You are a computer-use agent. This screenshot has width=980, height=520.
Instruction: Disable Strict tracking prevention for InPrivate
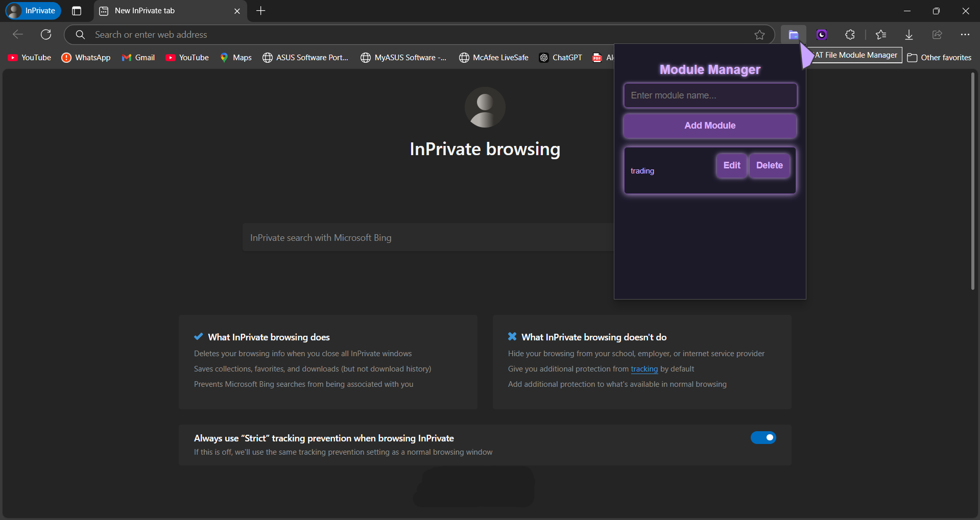pyautogui.click(x=762, y=437)
